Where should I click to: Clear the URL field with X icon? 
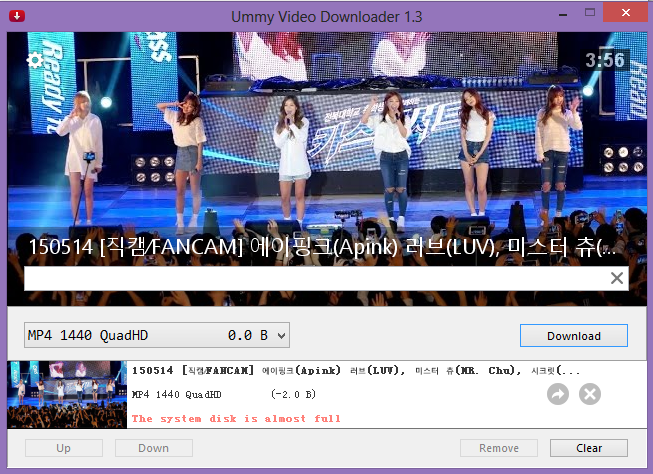click(617, 278)
